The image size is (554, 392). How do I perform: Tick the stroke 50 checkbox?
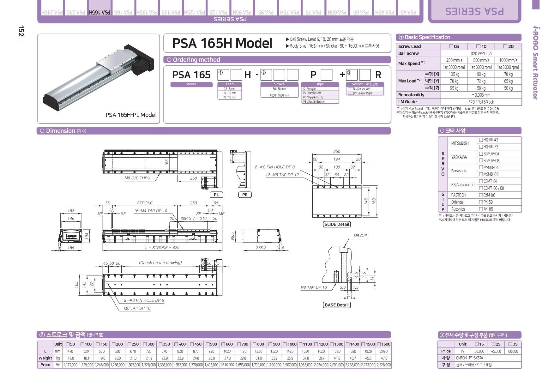click(68, 344)
